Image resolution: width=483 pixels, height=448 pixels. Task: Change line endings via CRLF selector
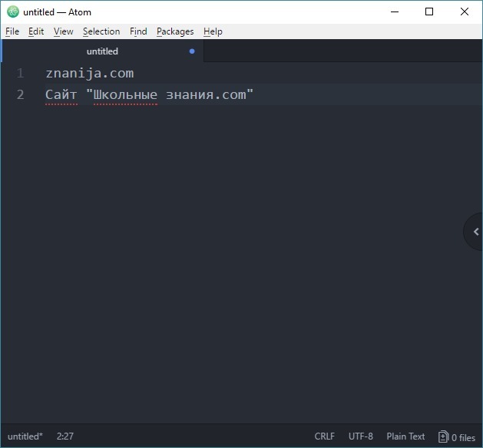[x=324, y=436]
